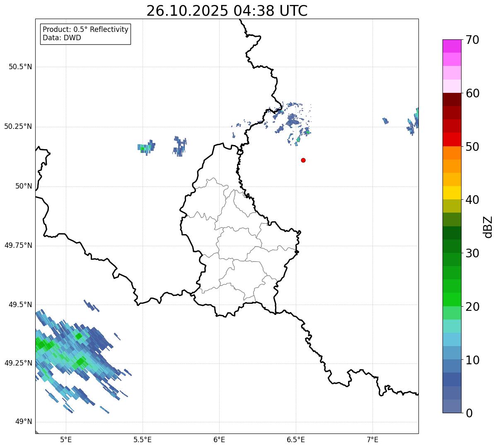Click the 6.5°E longitude label
The image size is (498, 448).
tap(296, 439)
